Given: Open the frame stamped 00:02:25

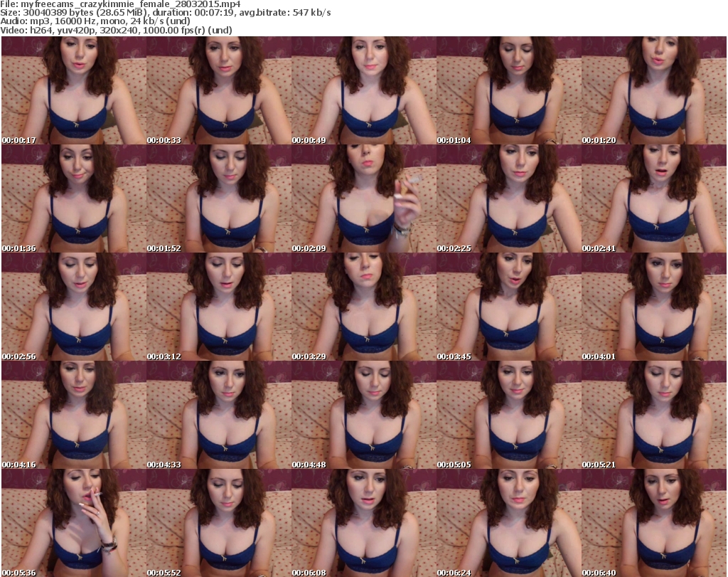Looking at the screenshot, I should pos(508,198).
